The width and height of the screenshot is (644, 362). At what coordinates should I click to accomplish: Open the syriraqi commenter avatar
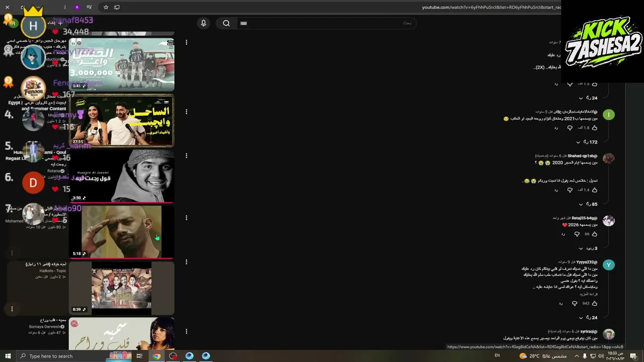tap(609, 334)
